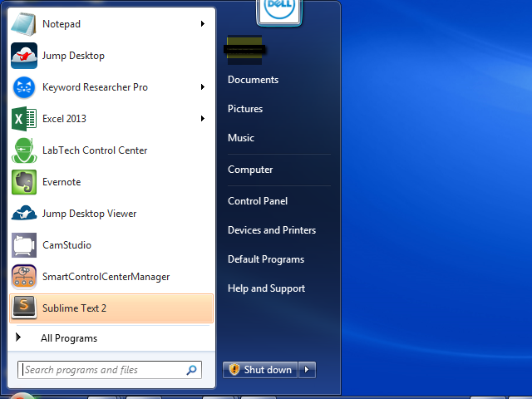Expand Keyword Researcher Pro jump list arrow
Viewport: 532px width, 399px height.
click(203, 86)
